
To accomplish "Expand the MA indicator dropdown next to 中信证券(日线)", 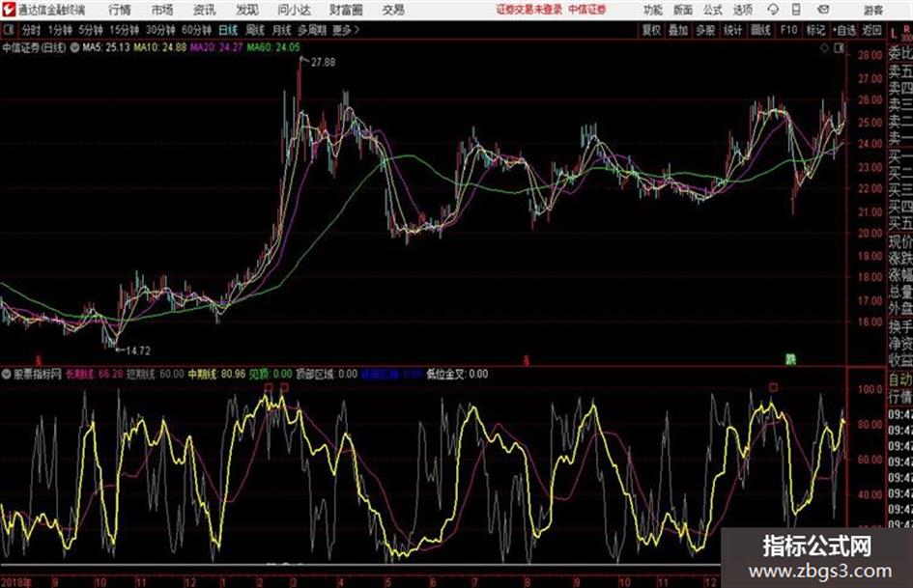I will (x=74, y=47).
